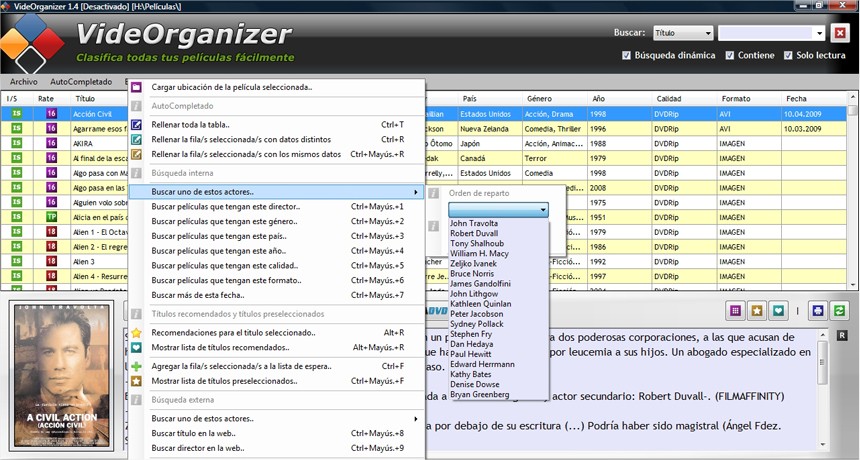Choose Buscar películas que tengan este país
Image resolution: width=860 pixels, height=460 pixels.
pos(276,236)
